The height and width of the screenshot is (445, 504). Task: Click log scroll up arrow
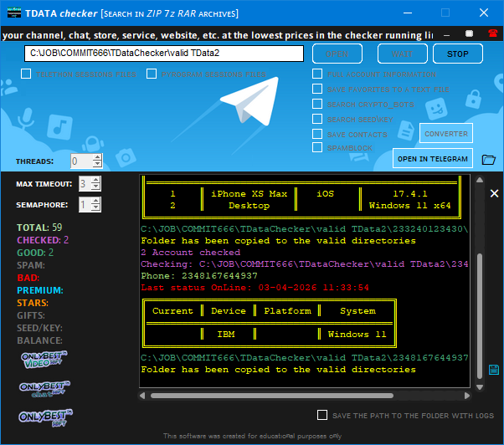(480, 180)
